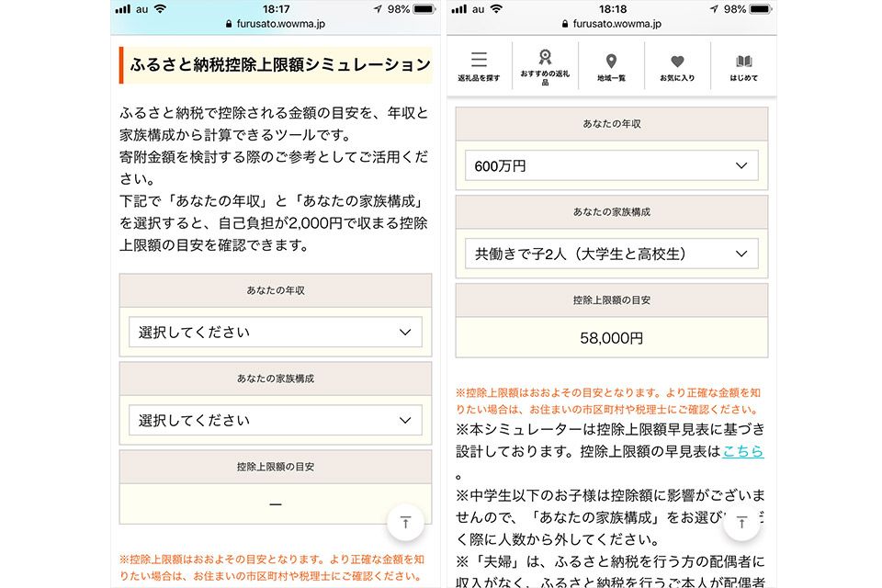
Task: Tap orange disclaimer note on right screen
Action: click(608, 401)
